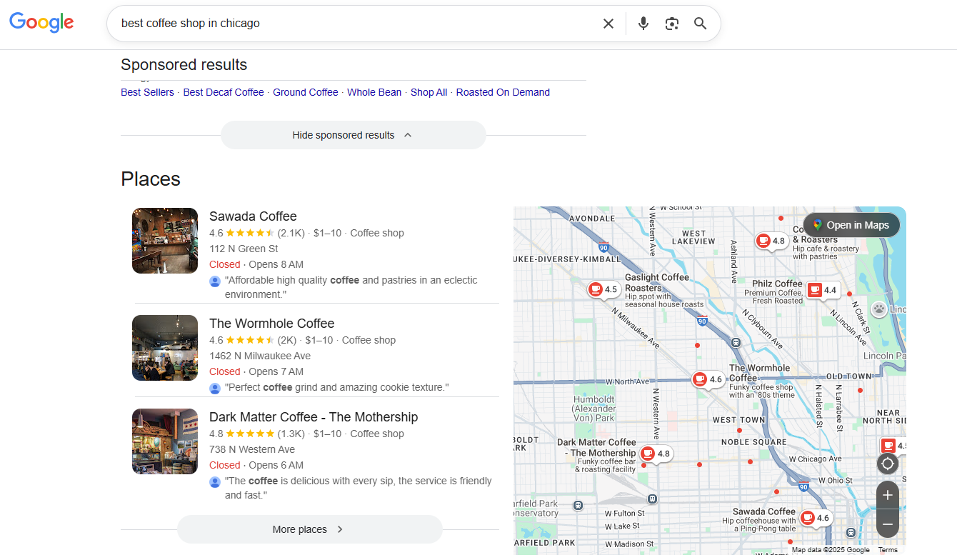Click the Google logo

click(41, 23)
